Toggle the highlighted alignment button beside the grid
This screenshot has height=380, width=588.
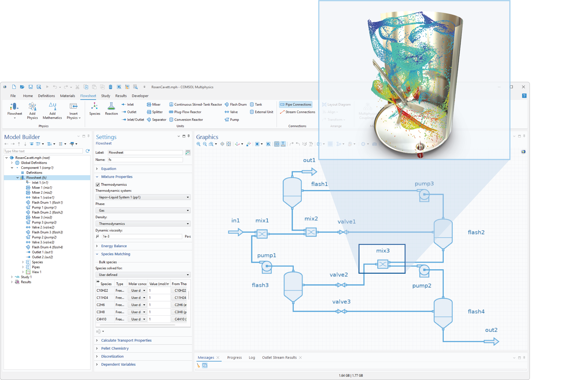283,144
